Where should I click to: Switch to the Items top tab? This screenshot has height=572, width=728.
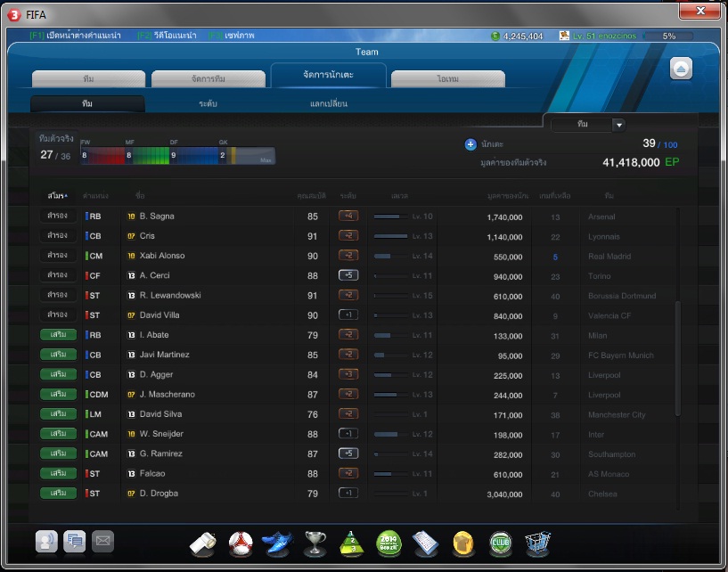click(x=448, y=79)
